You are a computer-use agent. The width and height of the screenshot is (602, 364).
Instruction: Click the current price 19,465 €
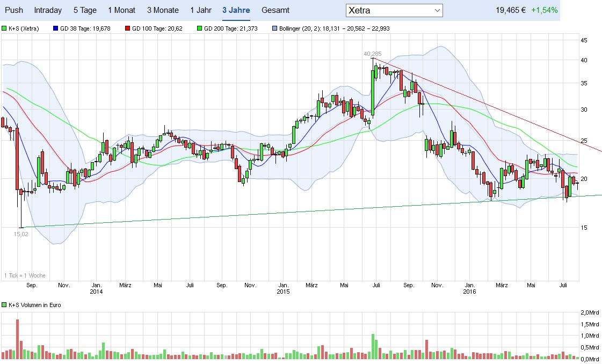click(x=511, y=10)
